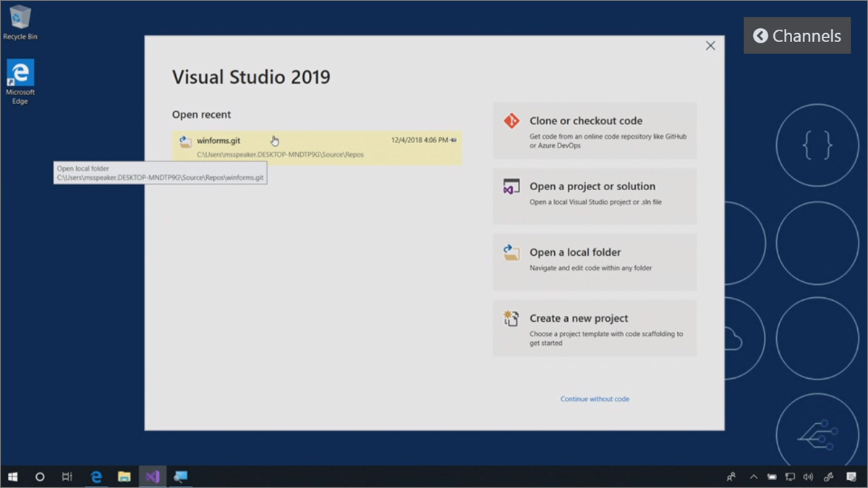The image size is (868, 488).
Task: Select Create a new project
Action: pyautogui.click(x=595, y=328)
